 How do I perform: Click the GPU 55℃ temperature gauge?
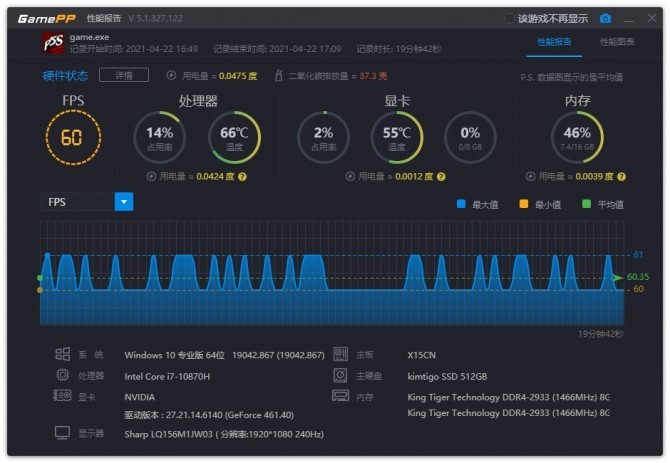pos(397,138)
